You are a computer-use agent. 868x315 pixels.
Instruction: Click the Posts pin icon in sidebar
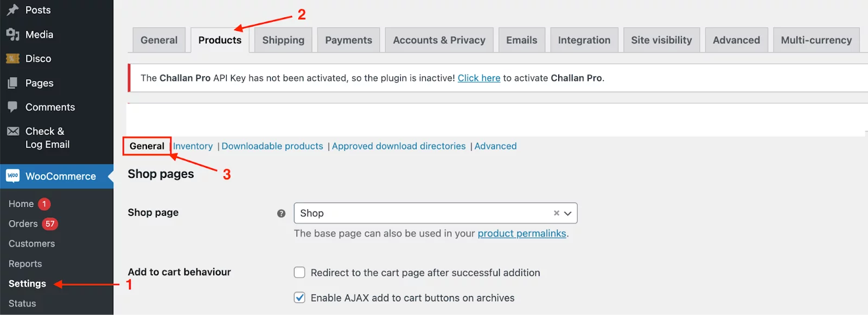(x=12, y=9)
